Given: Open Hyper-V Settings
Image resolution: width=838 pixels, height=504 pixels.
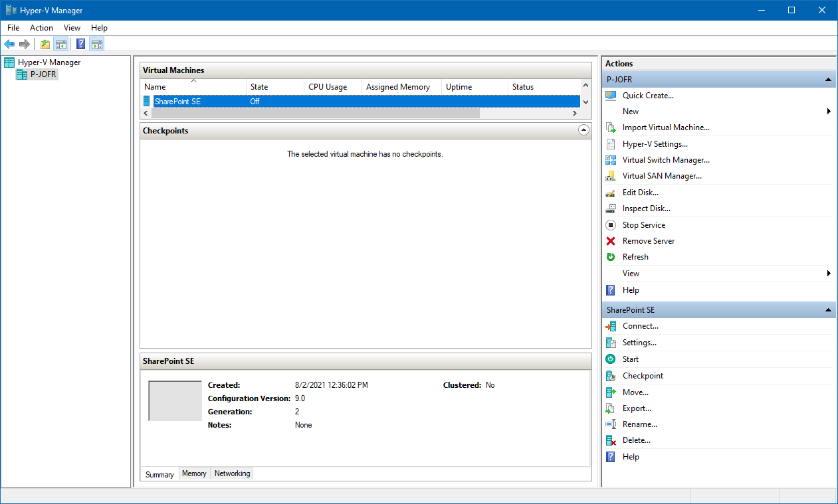Looking at the screenshot, I should pyautogui.click(x=655, y=144).
